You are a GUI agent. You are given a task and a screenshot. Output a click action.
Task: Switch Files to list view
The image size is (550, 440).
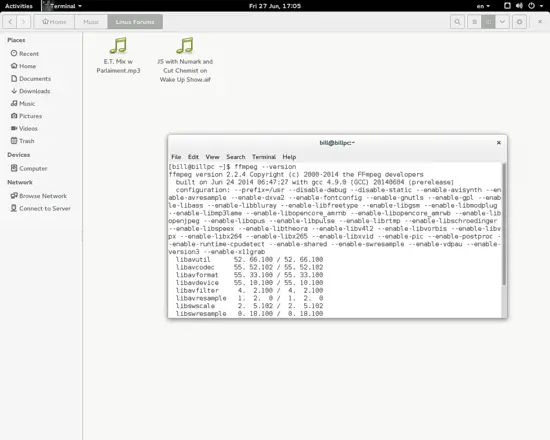(475, 22)
